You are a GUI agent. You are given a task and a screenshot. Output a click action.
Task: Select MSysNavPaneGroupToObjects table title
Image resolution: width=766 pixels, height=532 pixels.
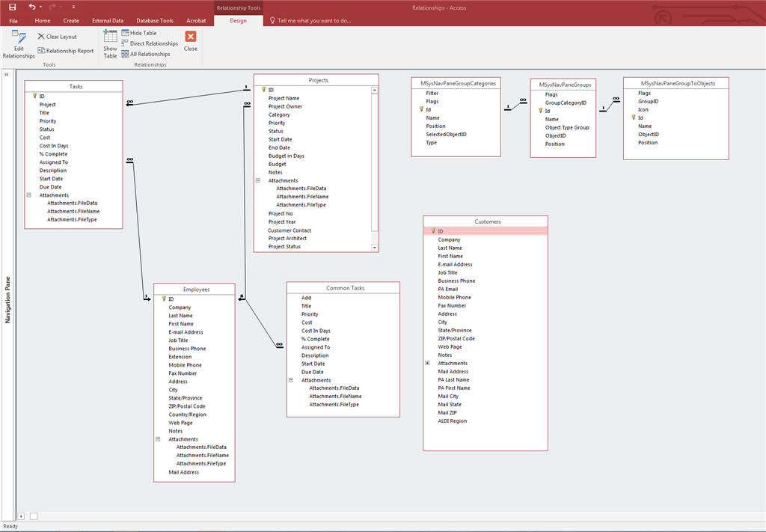point(676,83)
